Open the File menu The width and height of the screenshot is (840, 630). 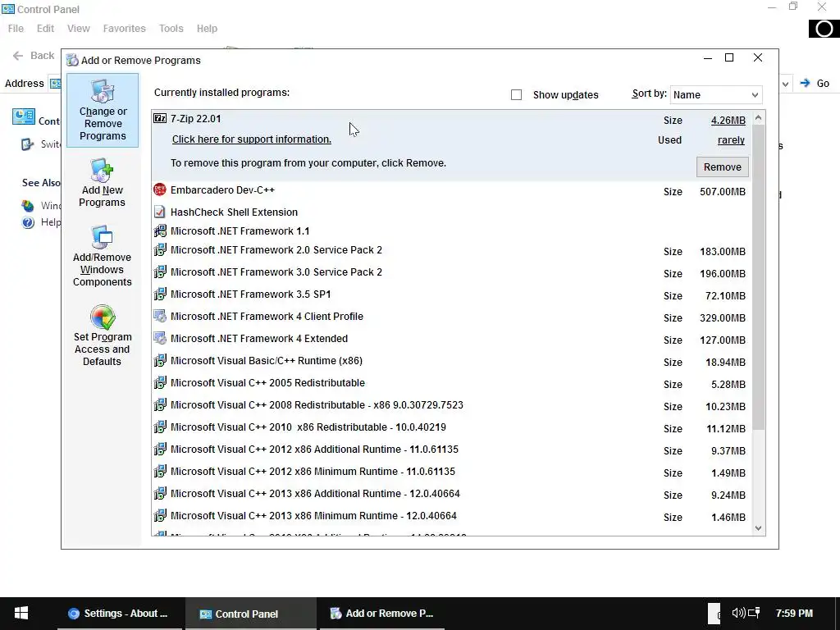tap(16, 29)
